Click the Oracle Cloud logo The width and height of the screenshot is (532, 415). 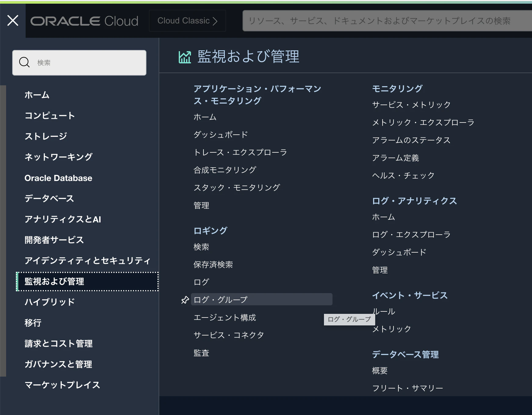coord(84,21)
